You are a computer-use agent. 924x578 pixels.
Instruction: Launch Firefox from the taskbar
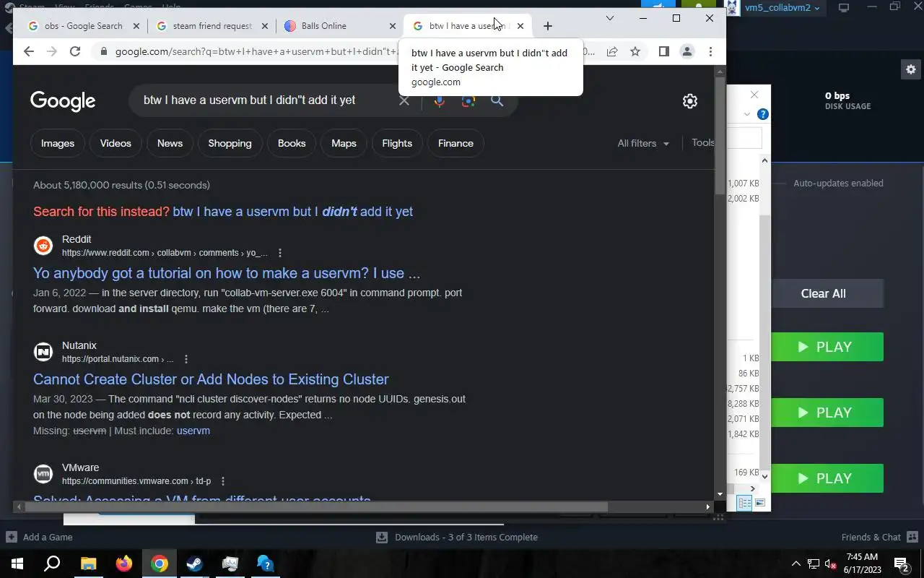click(123, 564)
